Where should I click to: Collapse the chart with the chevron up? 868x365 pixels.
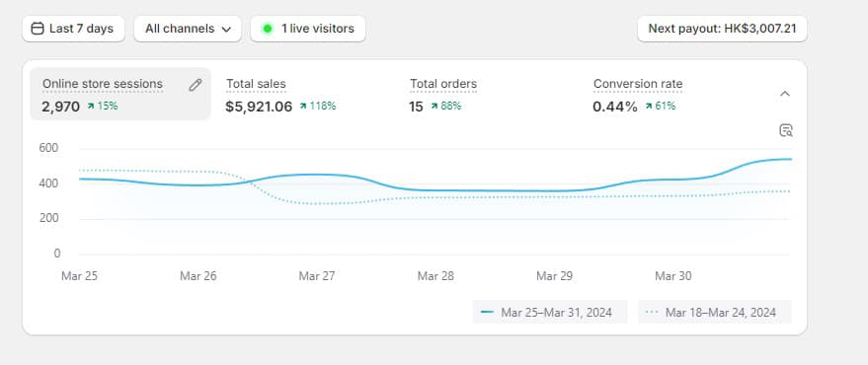[x=785, y=94]
